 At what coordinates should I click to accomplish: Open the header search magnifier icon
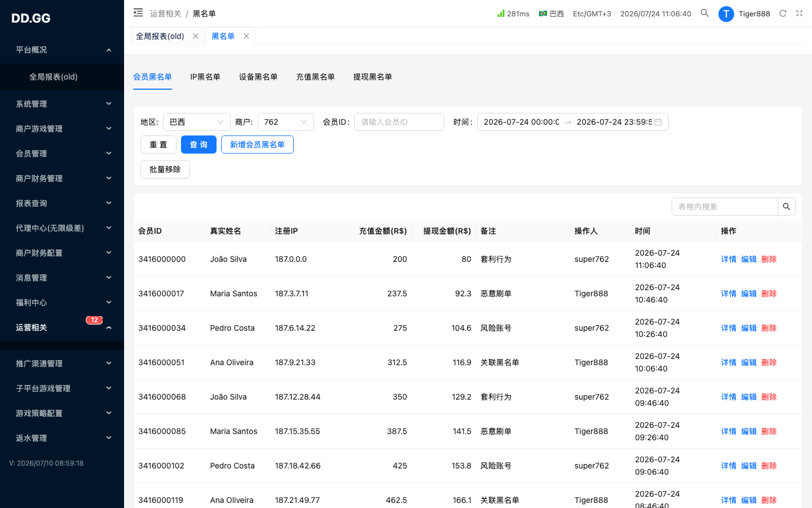(705, 13)
